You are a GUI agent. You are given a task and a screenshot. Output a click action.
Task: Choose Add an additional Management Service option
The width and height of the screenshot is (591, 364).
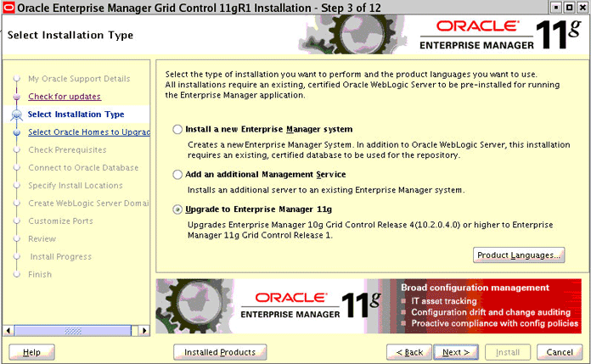click(x=177, y=175)
